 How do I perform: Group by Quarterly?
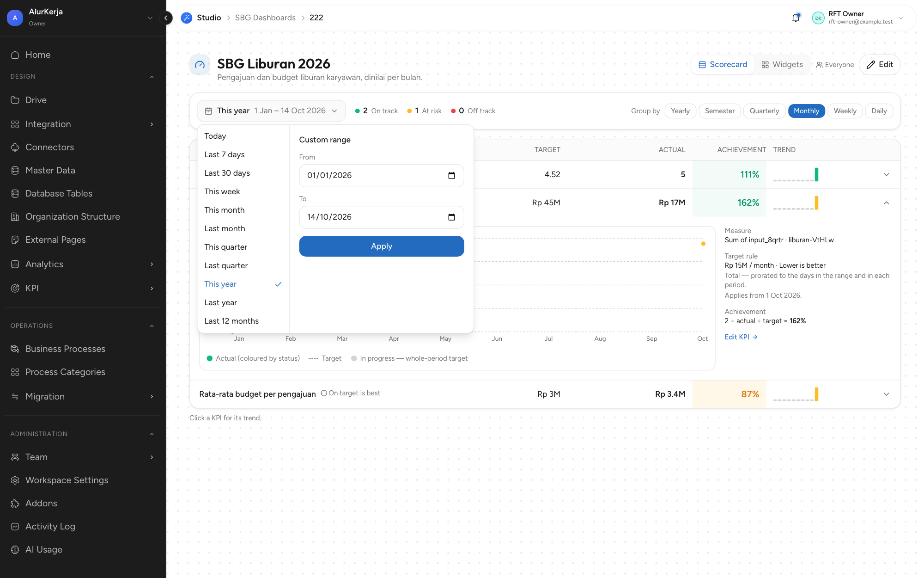[x=764, y=111]
